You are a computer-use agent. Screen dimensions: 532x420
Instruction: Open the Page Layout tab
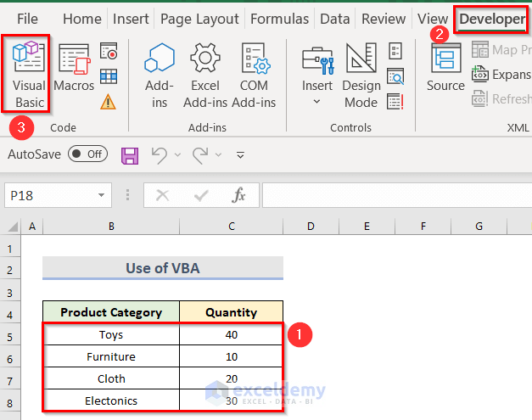(x=199, y=19)
